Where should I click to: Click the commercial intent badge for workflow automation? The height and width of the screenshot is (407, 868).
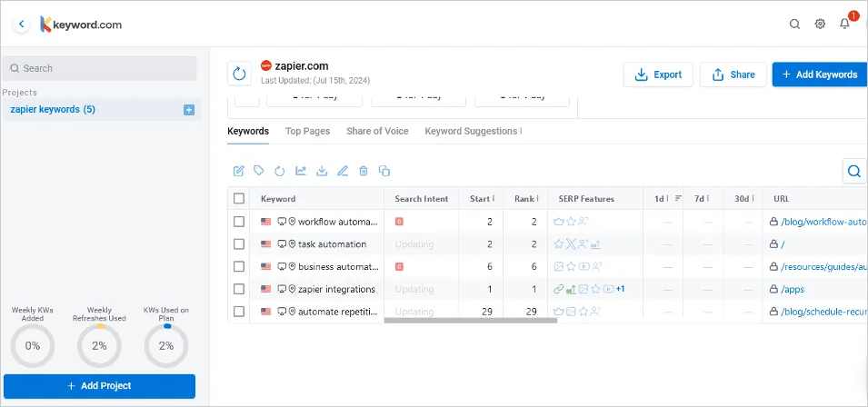[x=399, y=222]
